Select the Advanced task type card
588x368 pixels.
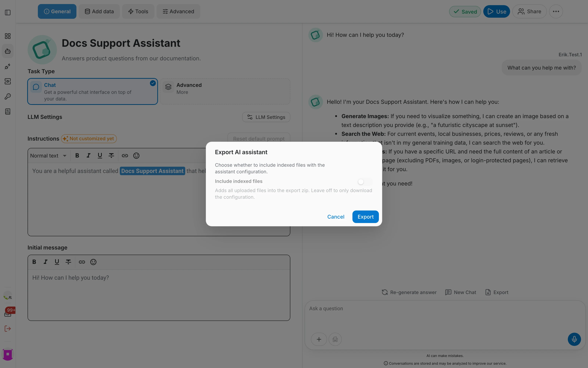click(x=225, y=91)
